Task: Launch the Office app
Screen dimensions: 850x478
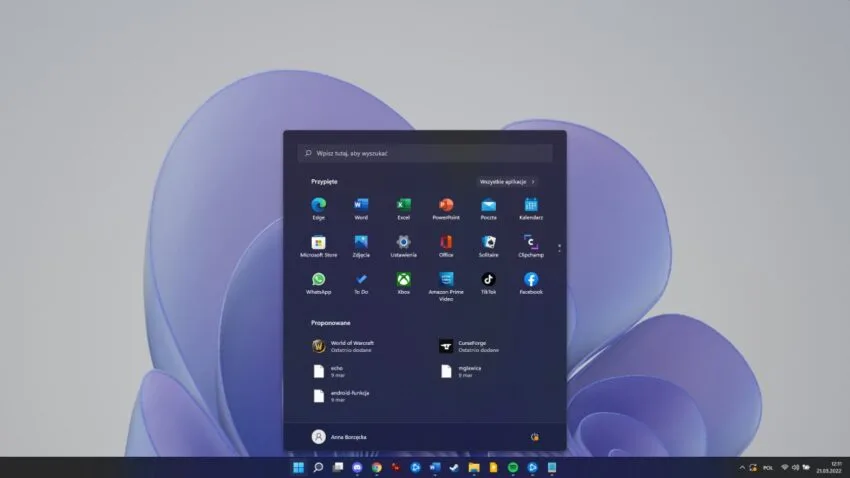Action: pos(446,246)
